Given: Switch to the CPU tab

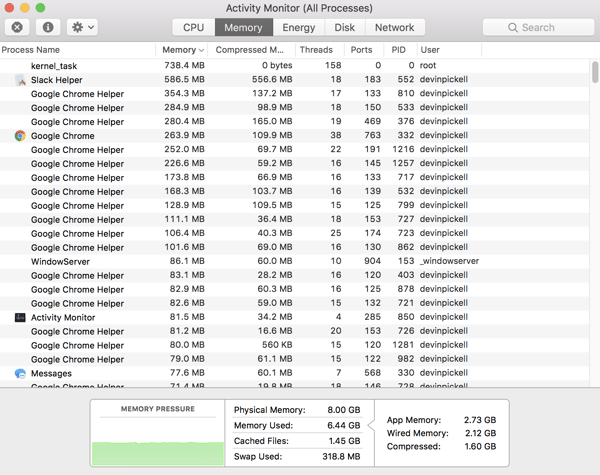Looking at the screenshot, I should (194, 28).
